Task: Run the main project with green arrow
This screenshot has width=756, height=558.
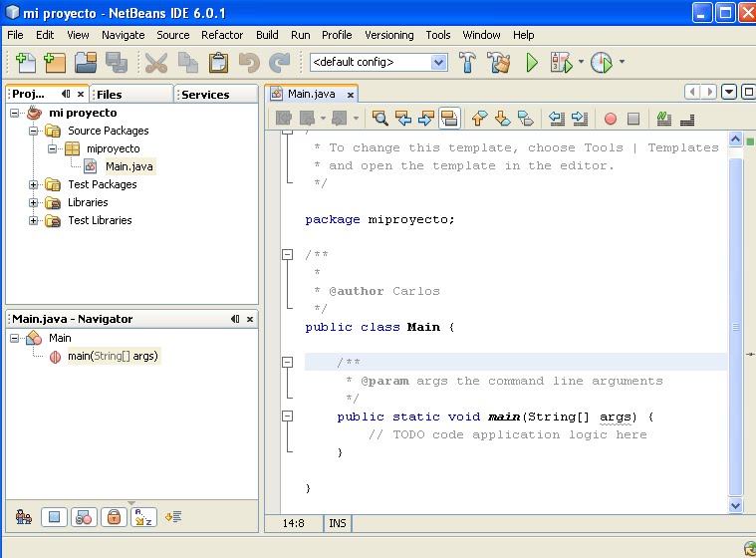Action: [x=532, y=62]
